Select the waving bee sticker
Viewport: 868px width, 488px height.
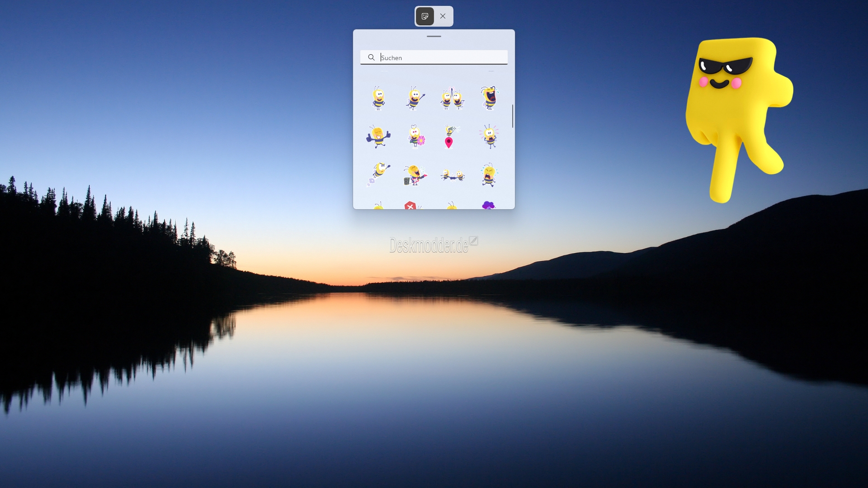[415, 98]
